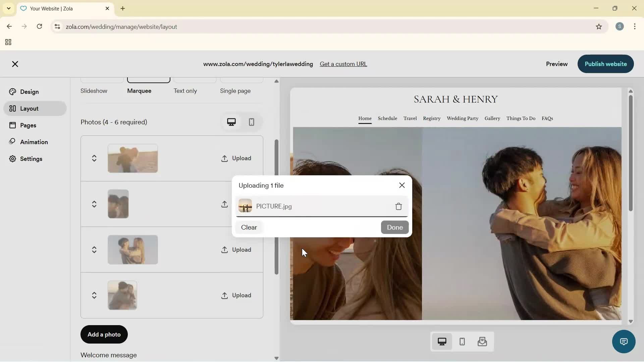This screenshot has width=644, height=362.
Task: Use the reorder arrows on the second photo
Action: 94,204
